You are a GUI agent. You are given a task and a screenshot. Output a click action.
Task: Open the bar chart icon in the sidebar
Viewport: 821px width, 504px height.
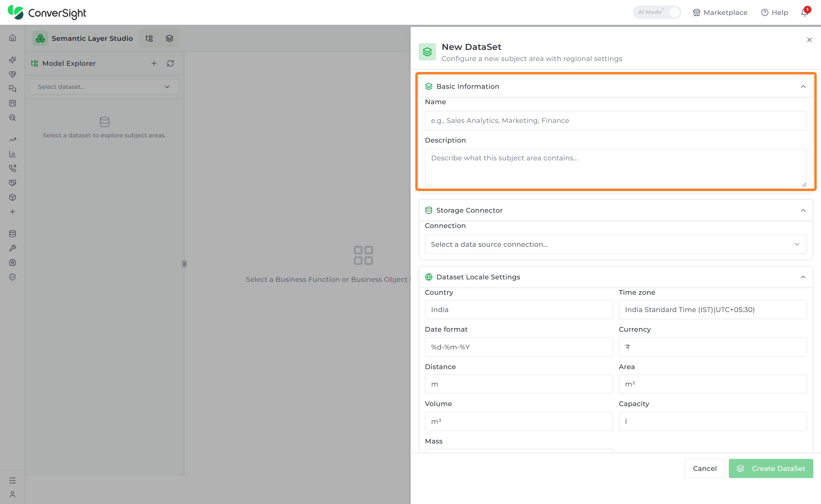pyautogui.click(x=12, y=154)
